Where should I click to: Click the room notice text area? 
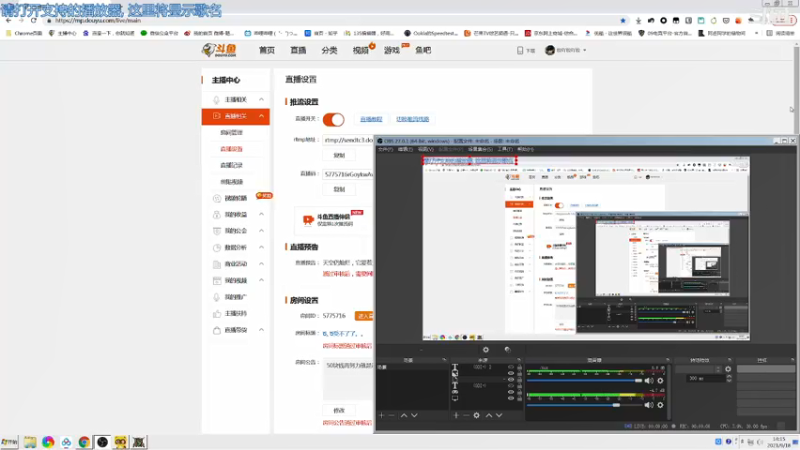click(348, 380)
